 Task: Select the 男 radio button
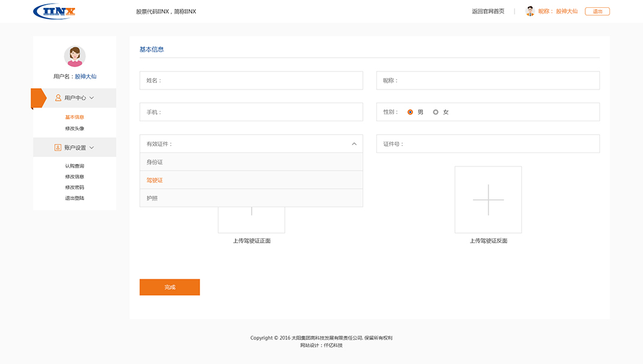pos(410,112)
